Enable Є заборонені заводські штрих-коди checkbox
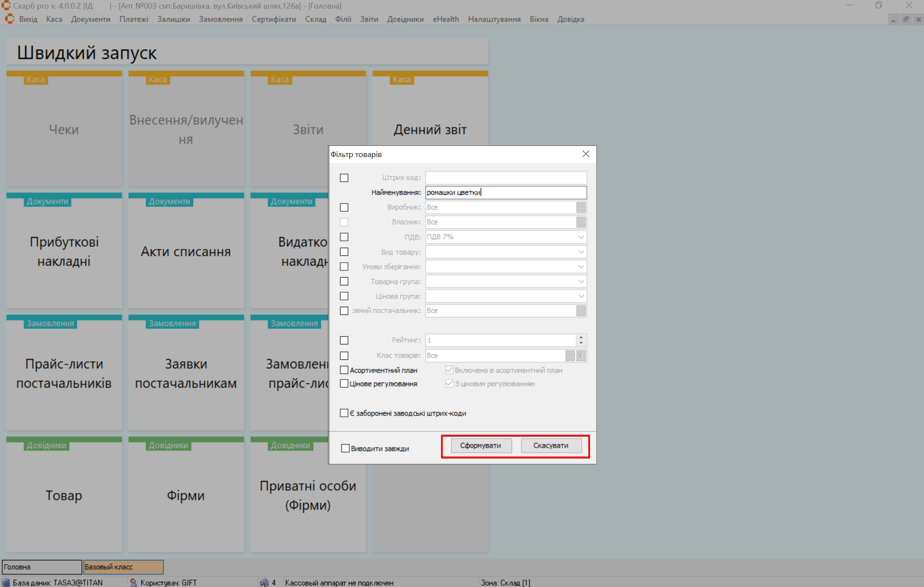Image resolution: width=924 pixels, height=587 pixels. pos(344,413)
